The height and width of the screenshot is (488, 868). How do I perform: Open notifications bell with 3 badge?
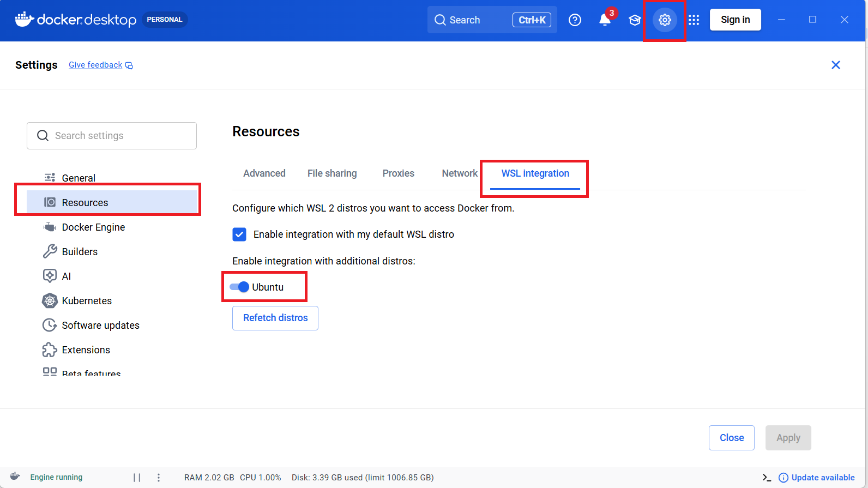(605, 20)
